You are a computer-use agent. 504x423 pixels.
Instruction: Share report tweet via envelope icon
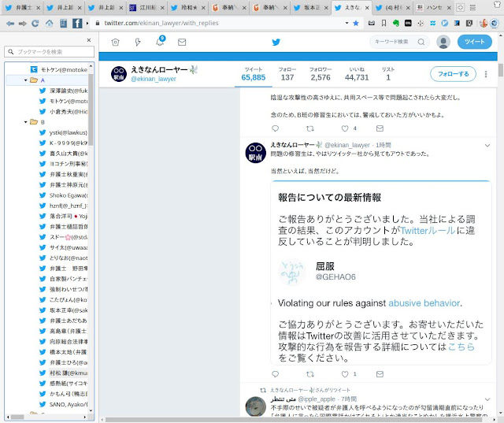380,374
